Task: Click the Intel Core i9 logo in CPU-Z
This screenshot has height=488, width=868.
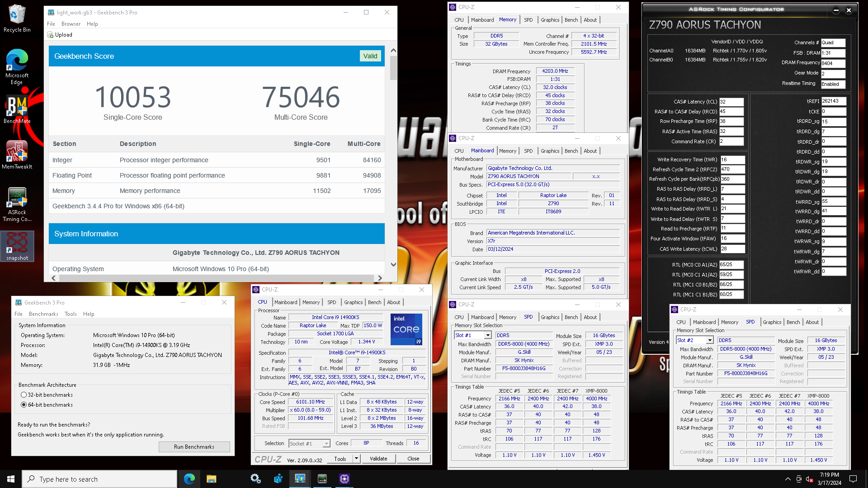Action: click(406, 329)
